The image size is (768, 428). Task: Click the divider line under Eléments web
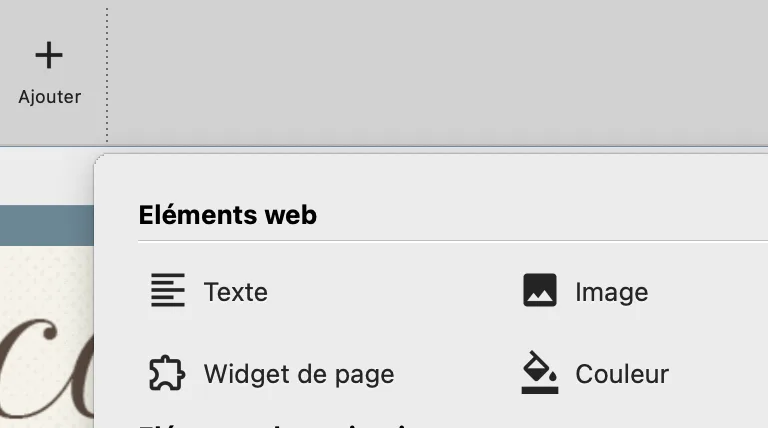[450, 241]
